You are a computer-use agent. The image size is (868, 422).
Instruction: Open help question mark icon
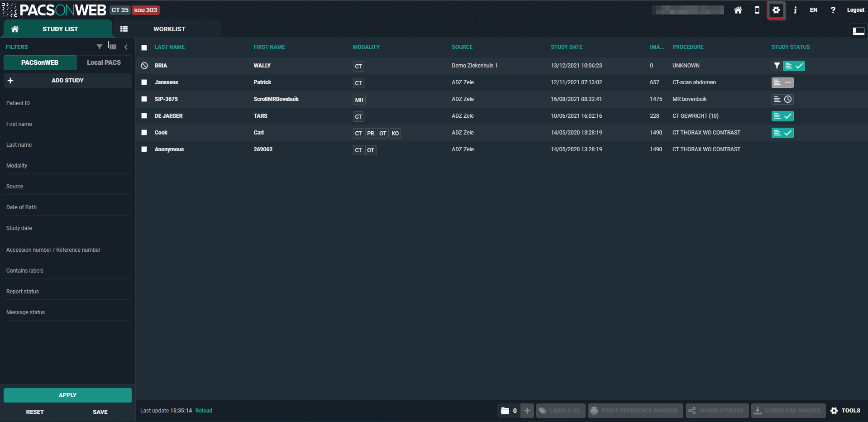833,10
